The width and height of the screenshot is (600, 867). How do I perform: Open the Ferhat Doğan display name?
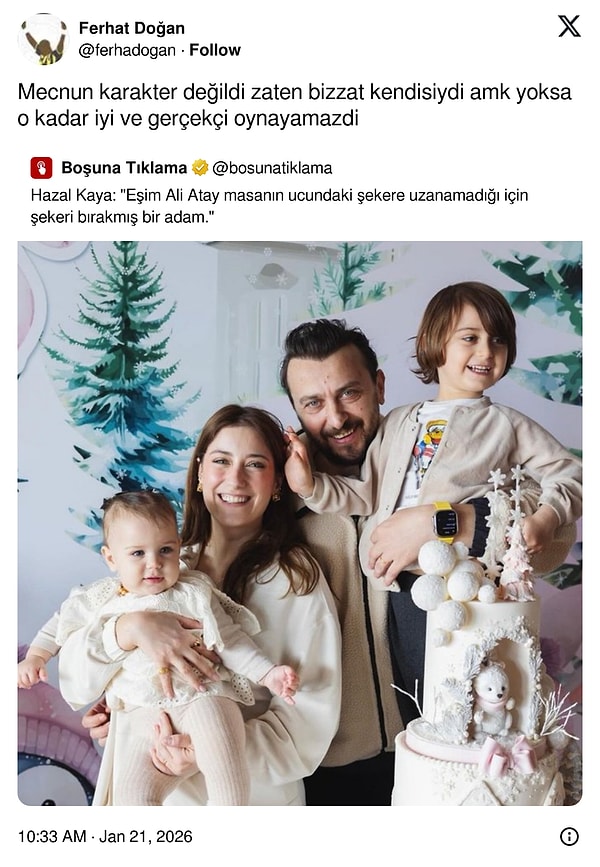(132, 28)
